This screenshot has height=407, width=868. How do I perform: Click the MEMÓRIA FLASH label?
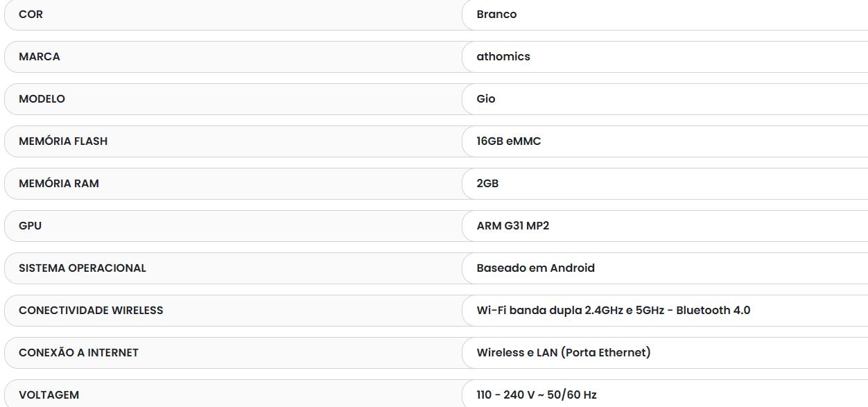(x=63, y=141)
